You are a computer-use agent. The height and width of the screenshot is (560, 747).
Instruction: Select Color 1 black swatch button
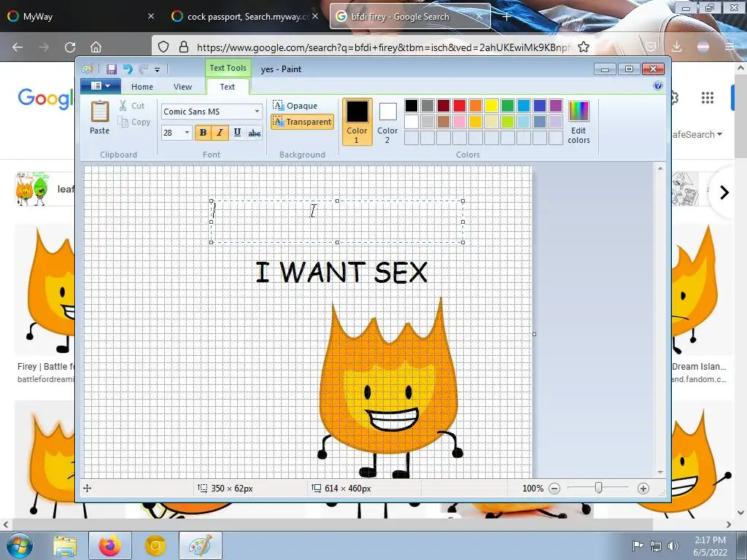click(357, 122)
